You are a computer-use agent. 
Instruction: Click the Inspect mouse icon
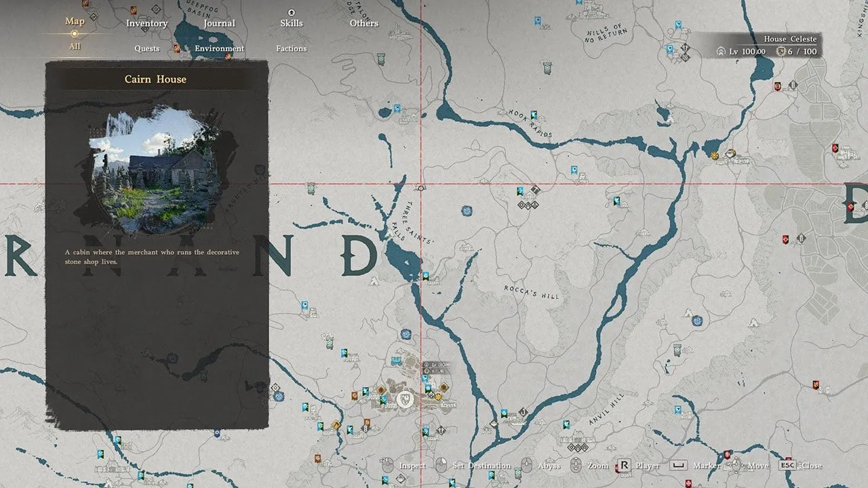387,465
